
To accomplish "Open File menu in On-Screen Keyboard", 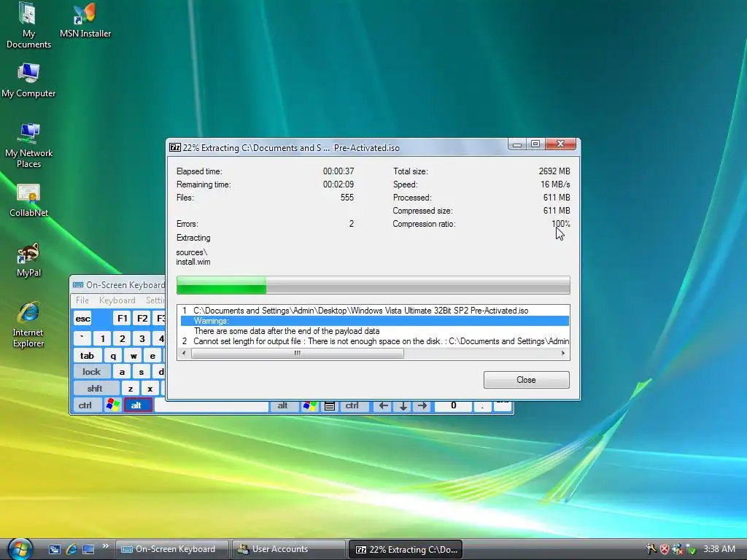I will (82, 300).
